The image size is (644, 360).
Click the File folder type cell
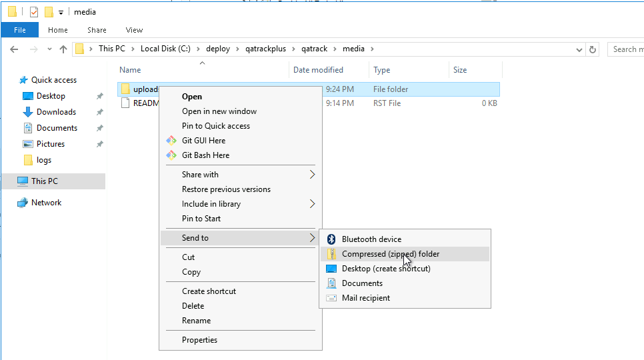pyautogui.click(x=391, y=89)
